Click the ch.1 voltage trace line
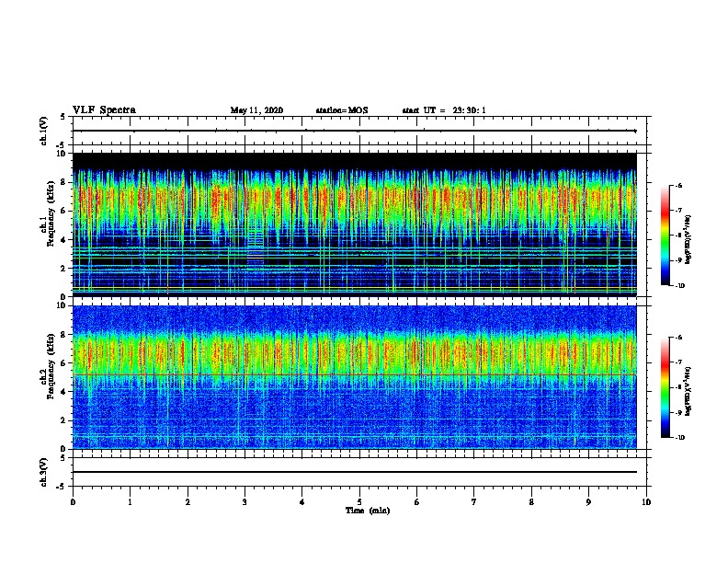Viewport: 728px width, 563px height. coord(355,131)
